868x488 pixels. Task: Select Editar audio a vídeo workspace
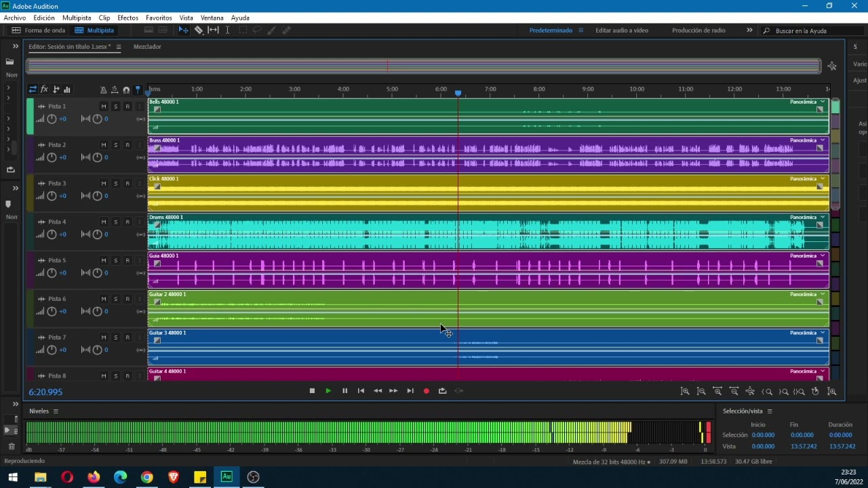622,30
